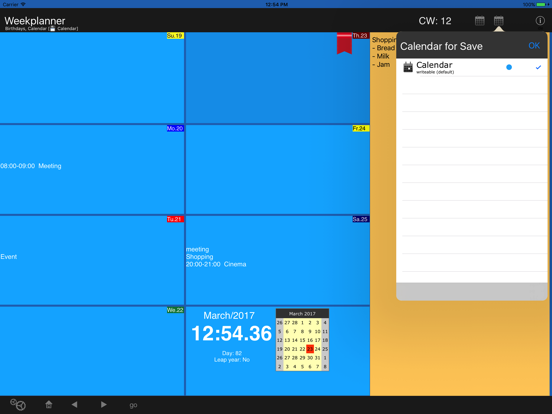Open the 20:00-21:00 Cinema entry
The width and height of the screenshot is (552, 414).
(x=216, y=264)
